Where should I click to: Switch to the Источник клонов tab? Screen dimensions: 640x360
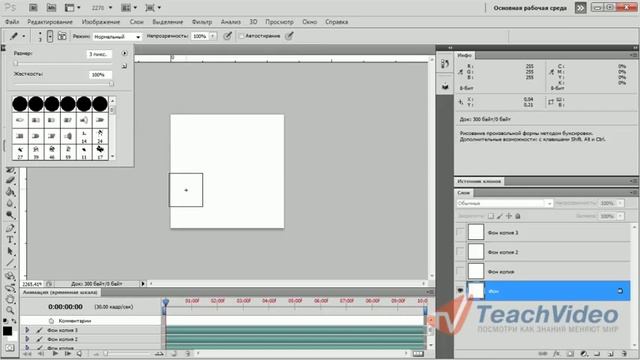tap(479, 181)
